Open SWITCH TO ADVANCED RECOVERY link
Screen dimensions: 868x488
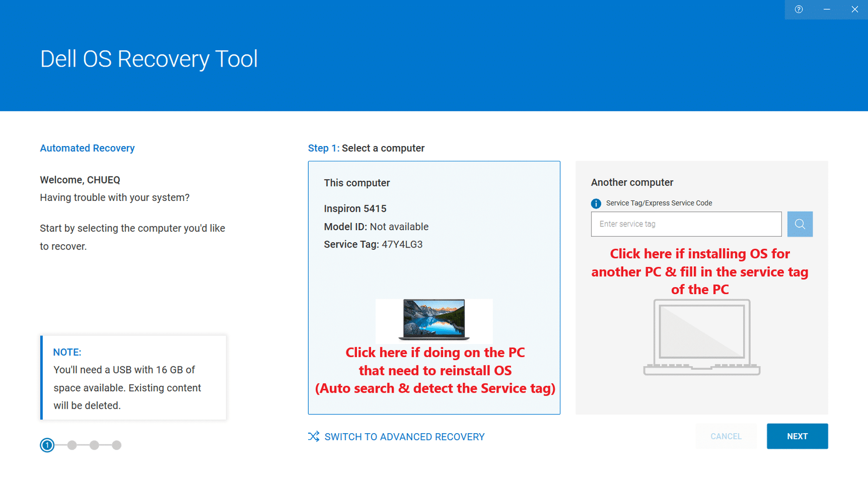tap(405, 437)
